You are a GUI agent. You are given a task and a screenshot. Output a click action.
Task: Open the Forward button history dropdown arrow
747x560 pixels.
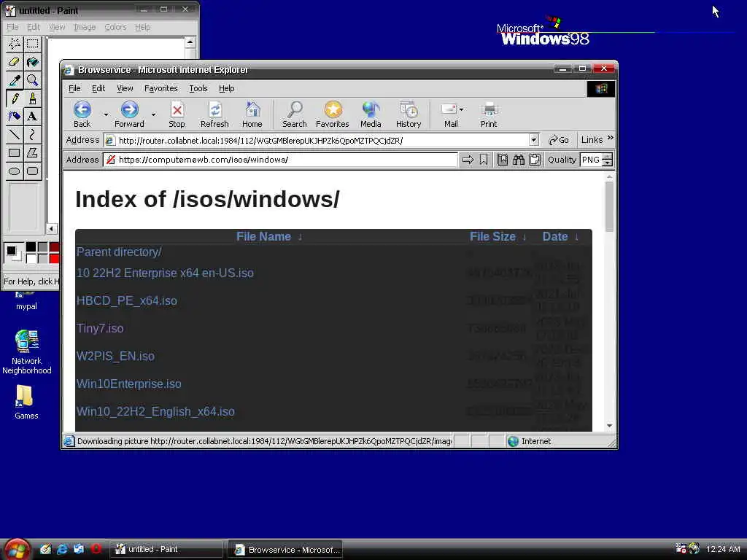(153, 114)
